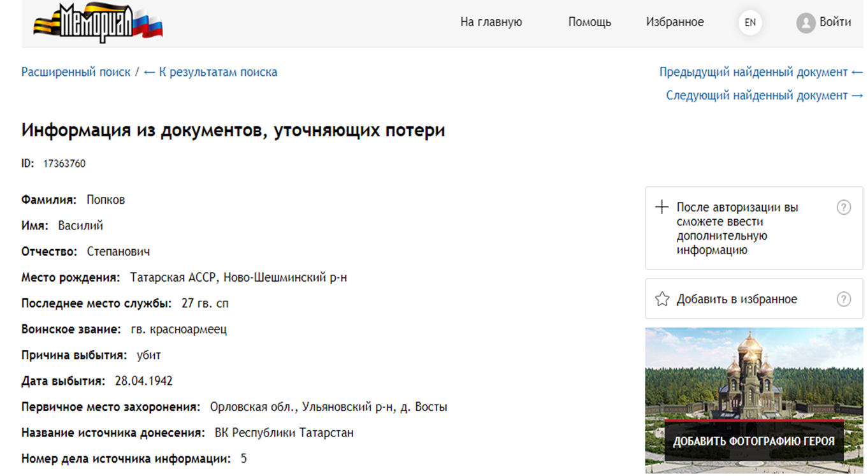Viewport: 868px width, 476px height.
Task: Click the Добавить в избранное text
Action: point(737,299)
